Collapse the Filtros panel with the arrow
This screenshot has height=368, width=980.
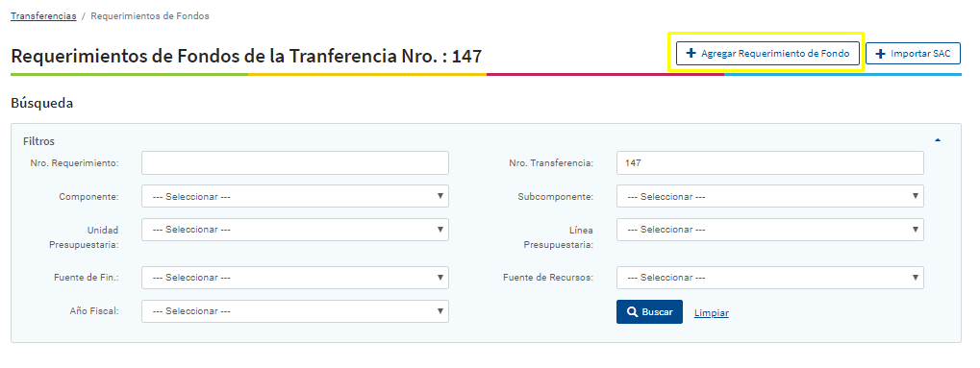click(x=938, y=140)
